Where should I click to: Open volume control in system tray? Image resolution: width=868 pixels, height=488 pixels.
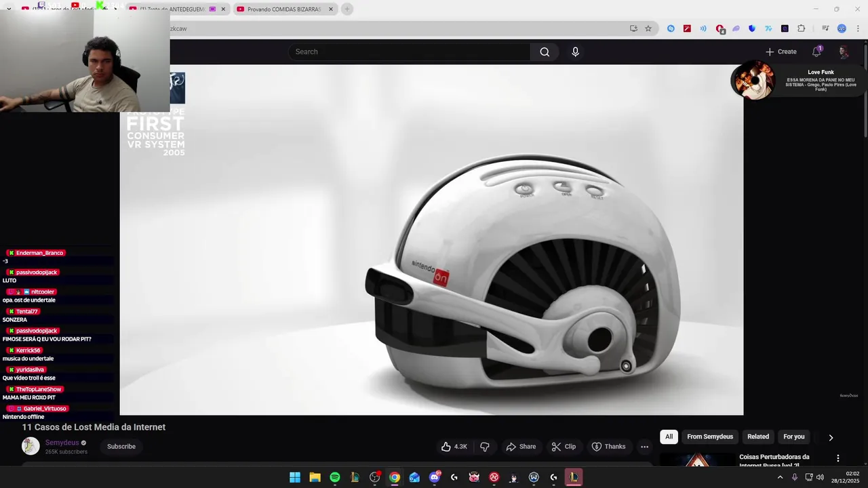point(820,477)
